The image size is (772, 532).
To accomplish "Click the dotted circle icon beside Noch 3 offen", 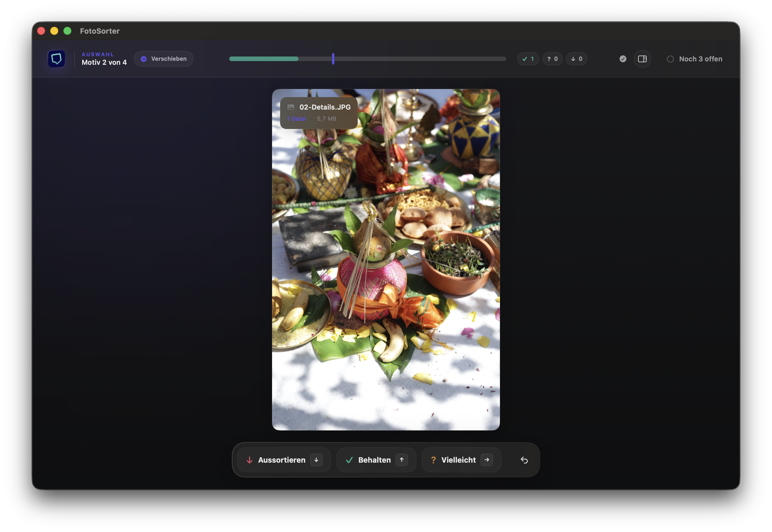I will pos(670,59).
